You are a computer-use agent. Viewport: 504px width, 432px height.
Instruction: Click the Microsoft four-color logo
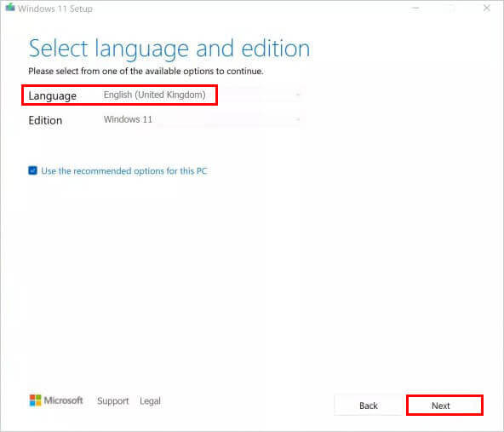(x=36, y=400)
